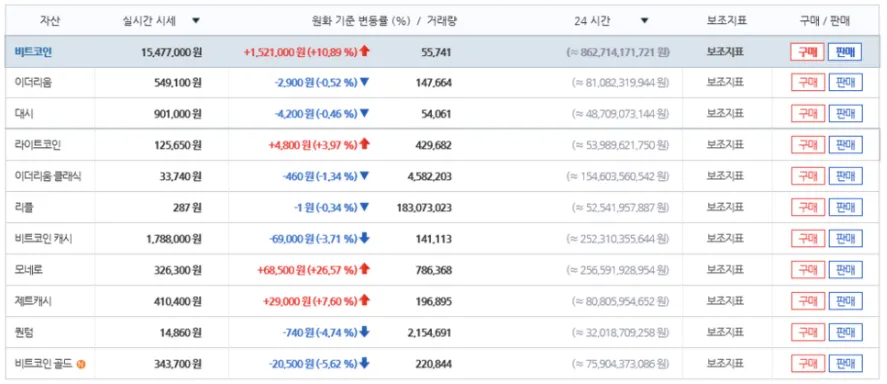The width and height of the screenshot is (887, 384).
Task: Buy 리플 with 구매 button
Action: [x=807, y=208]
